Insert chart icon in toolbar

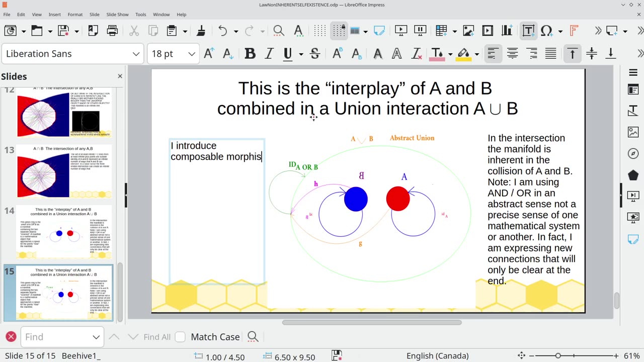tap(507, 31)
